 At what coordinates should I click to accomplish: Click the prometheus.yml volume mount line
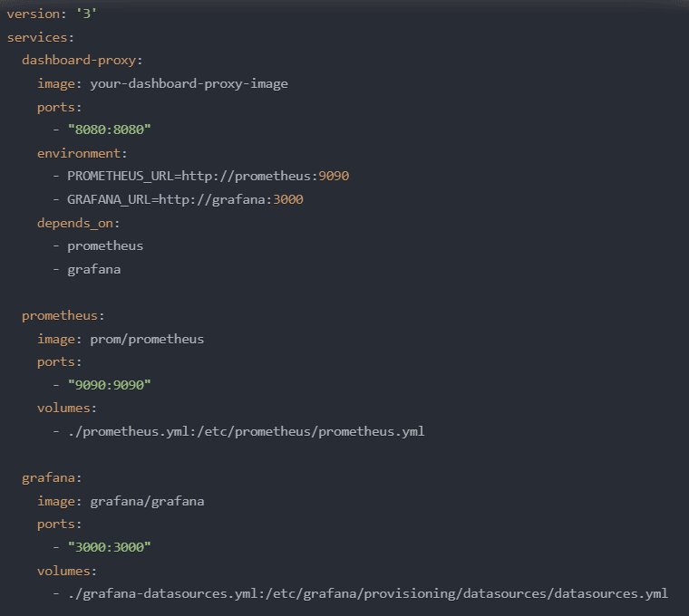click(238, 431)
